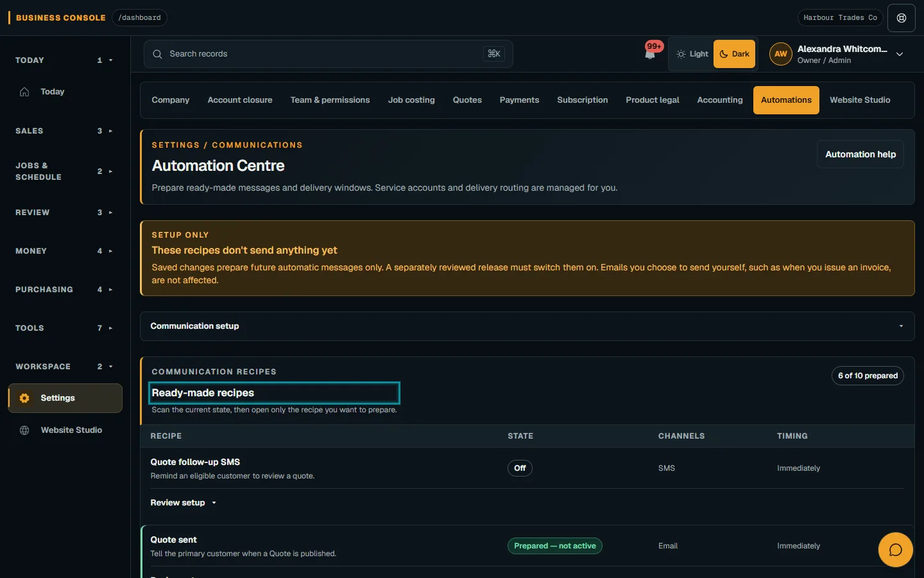Open the user account dropdown chevron

coord(900,55)
